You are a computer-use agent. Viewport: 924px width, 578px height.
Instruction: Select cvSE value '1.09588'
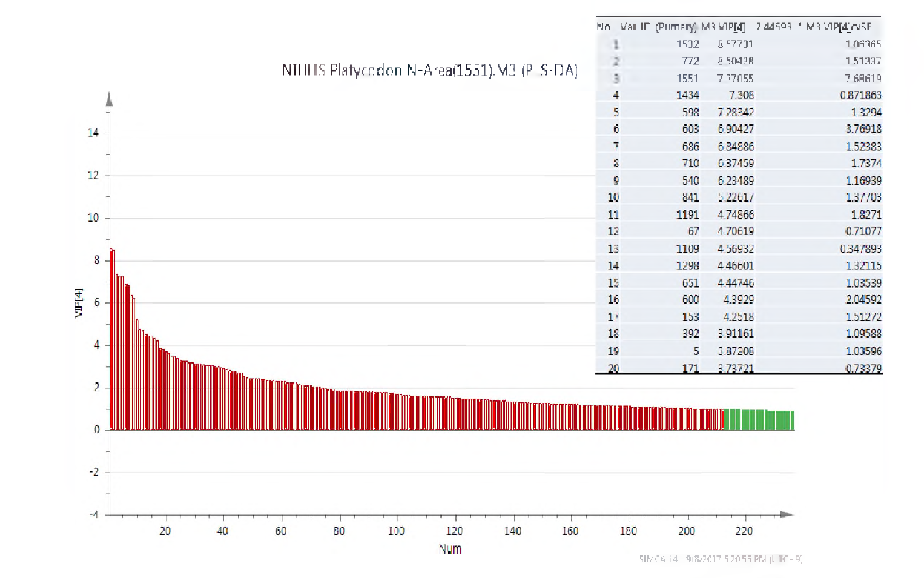[863, 333]
